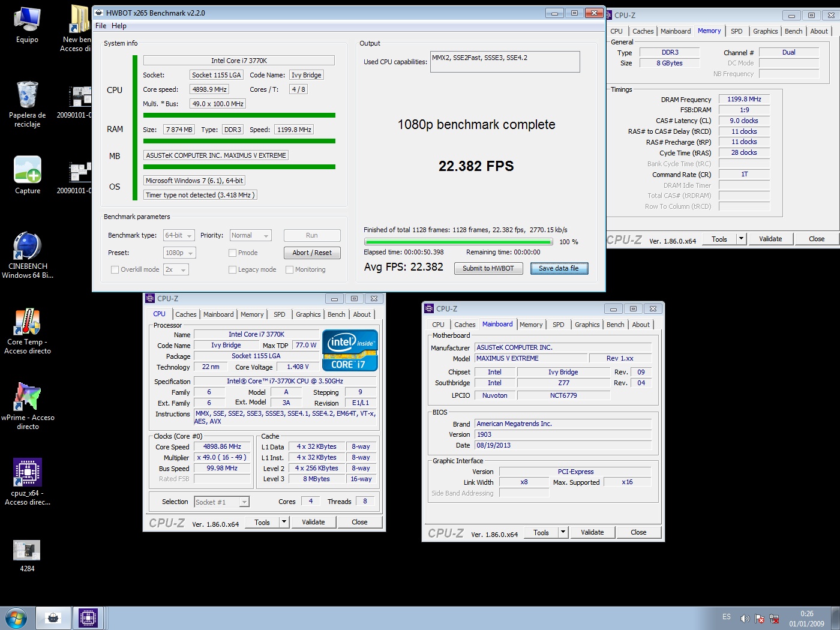Click the Core speed 4898.9 MHz field
This screenshot has height=630, width=840.
point(209,89)
